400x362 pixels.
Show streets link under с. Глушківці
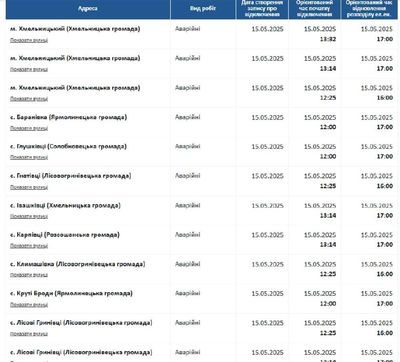point(29,157)
